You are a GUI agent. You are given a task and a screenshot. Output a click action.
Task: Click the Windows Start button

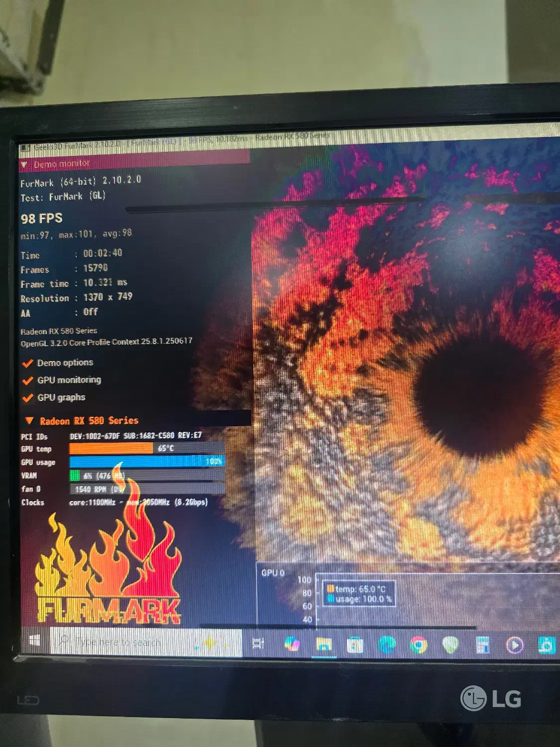[x=35, y=641]
